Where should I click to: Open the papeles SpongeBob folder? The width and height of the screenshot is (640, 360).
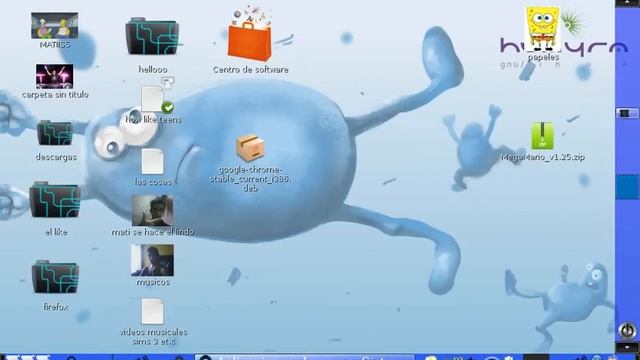(542, 29)
